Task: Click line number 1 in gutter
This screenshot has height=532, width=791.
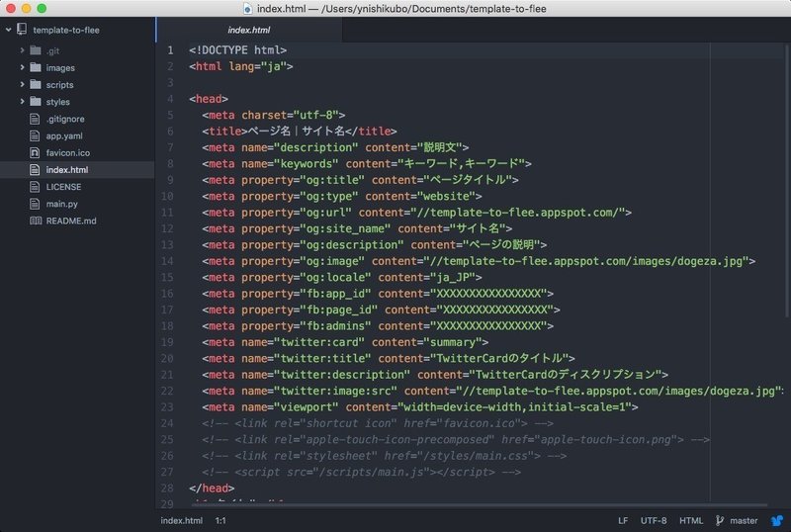Action: click(170, 50)
